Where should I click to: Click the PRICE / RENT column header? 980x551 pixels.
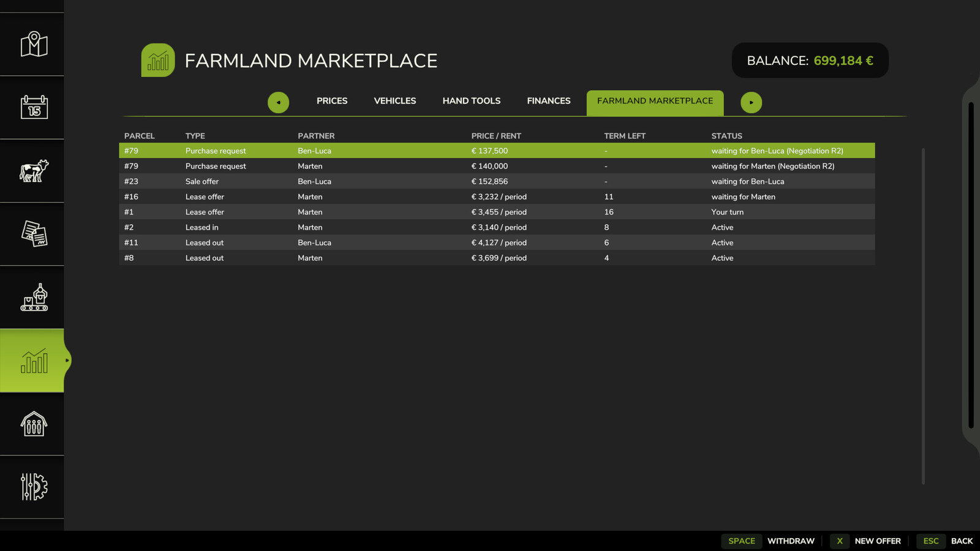pyautogui.click(x=496, y=136)
